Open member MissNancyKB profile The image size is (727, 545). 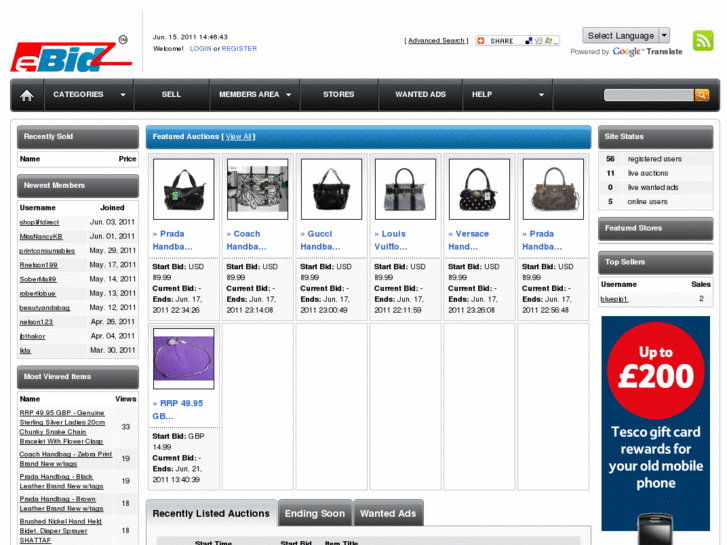(41, 237)
